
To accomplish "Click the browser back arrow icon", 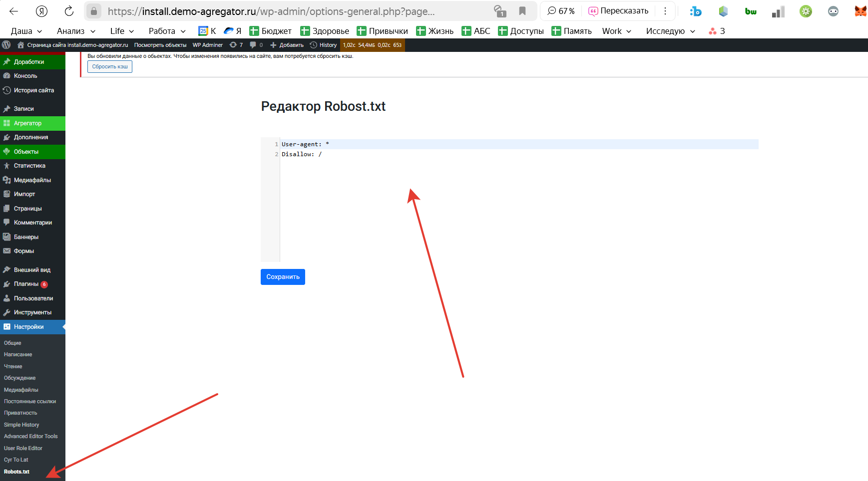I will pos(14,11).
